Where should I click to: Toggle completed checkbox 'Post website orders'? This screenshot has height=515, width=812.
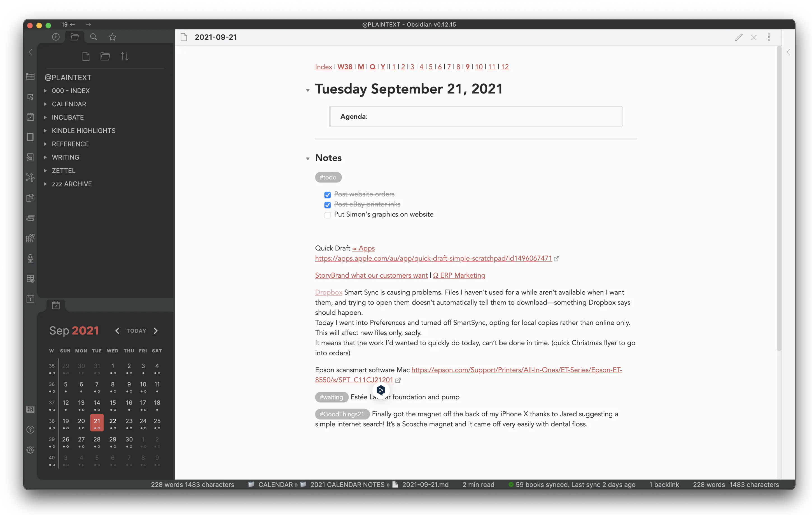tap(328, 194)
